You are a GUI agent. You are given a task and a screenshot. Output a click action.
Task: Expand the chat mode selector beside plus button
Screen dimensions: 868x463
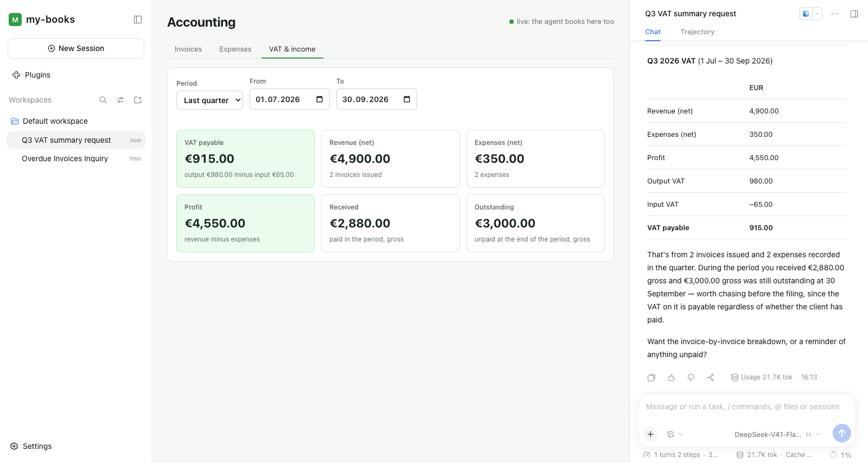[x=674, y=434]
